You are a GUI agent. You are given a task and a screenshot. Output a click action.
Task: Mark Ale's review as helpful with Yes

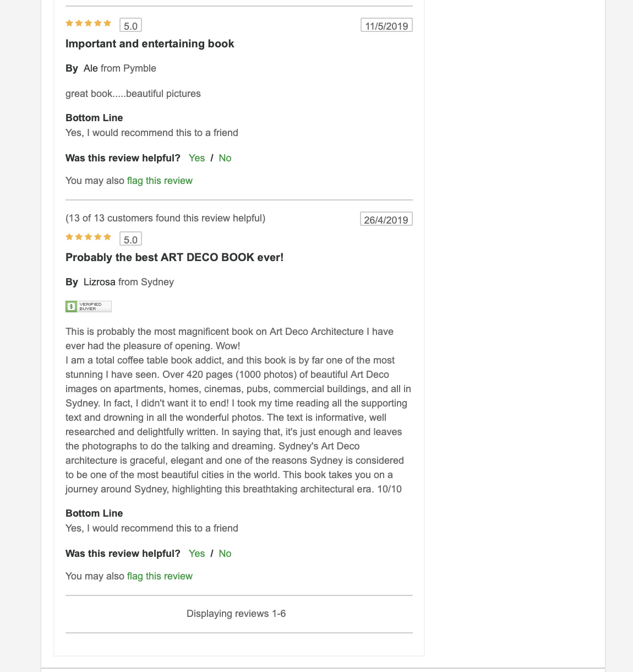coord(197,158)
